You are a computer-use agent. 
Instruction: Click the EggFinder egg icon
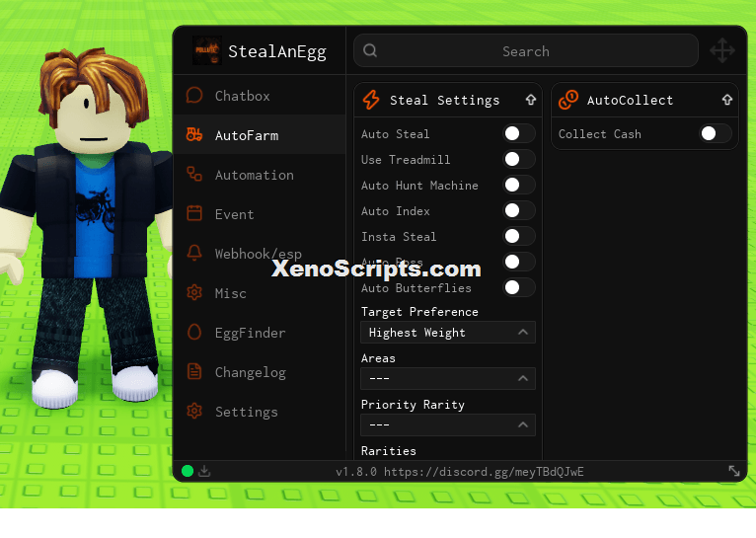coord(194,332)
